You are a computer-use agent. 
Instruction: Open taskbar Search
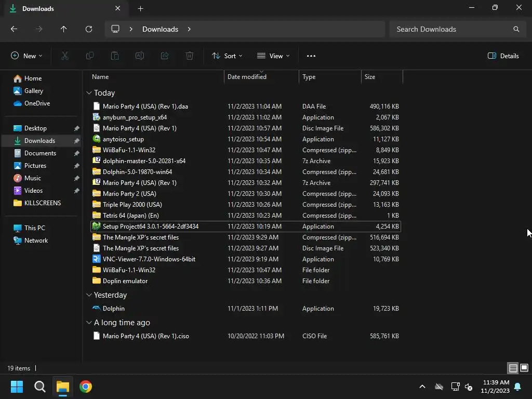[x=39, y=387]
